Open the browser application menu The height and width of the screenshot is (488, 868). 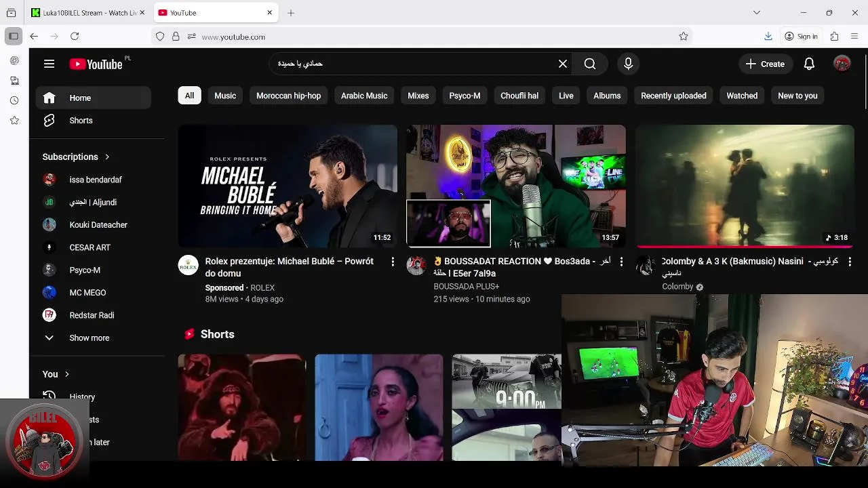tap(854, 37)
